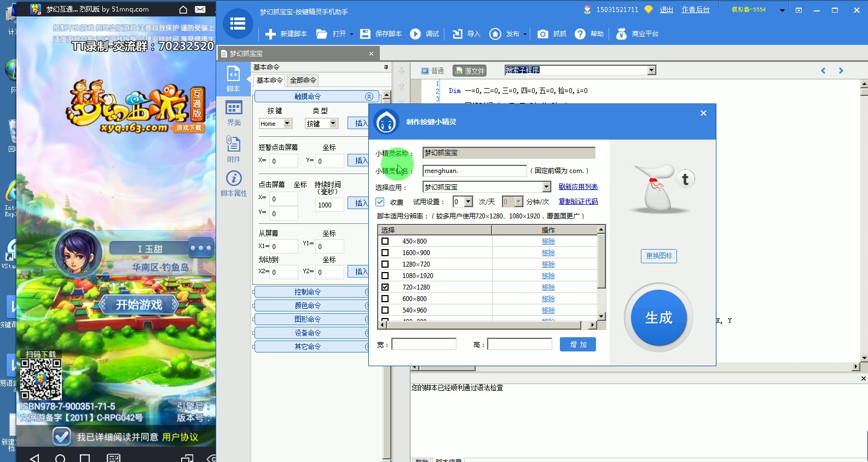Screen dimensions: 868x462
Task: Switch to the 全部命令 tab
Action: (303, 80)
